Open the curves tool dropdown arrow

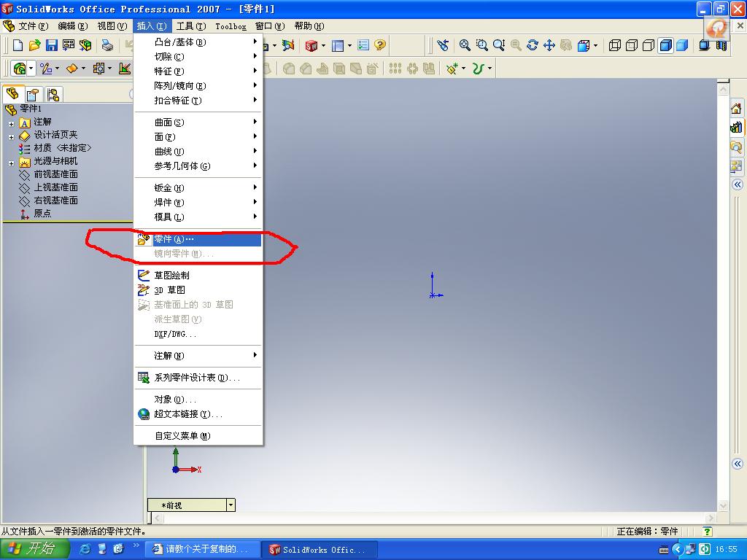pos(489,69)
